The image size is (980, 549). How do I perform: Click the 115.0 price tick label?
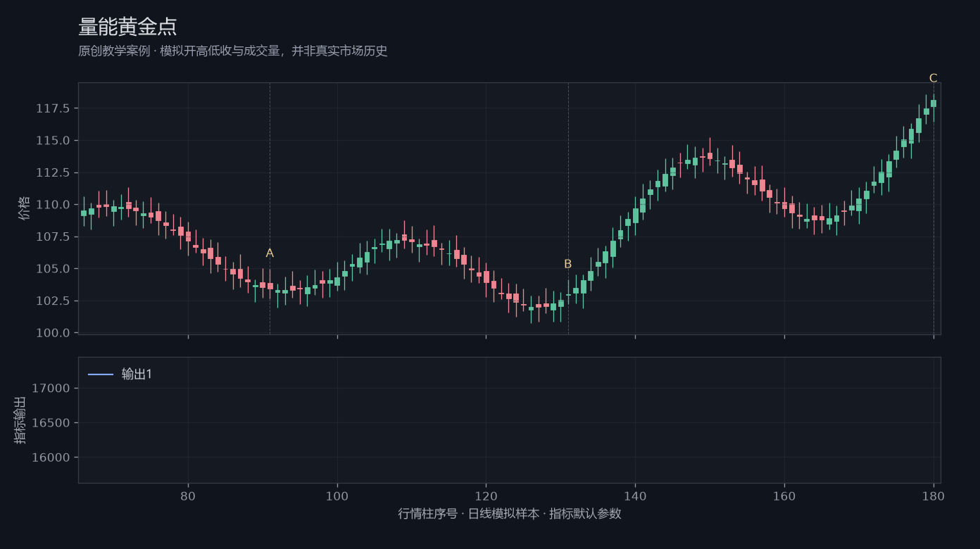tap(53, 141)
